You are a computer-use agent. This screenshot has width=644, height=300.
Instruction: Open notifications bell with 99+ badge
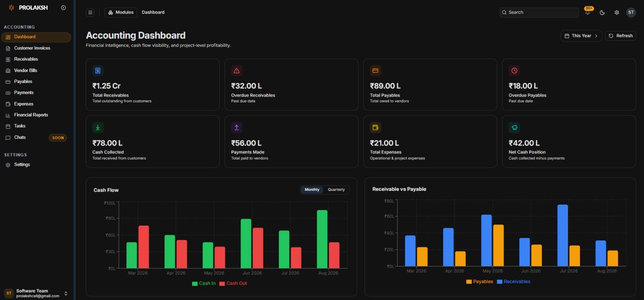click(x=588, y=12)
